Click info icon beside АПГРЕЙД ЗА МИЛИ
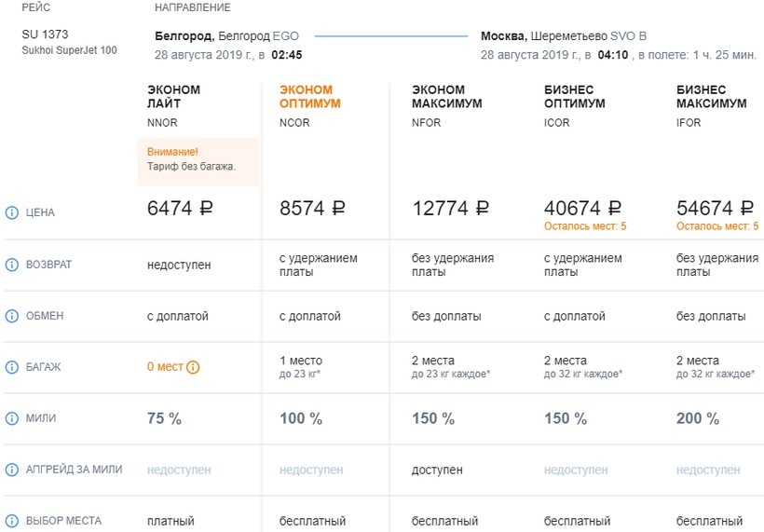This screenshot has height=532, width=764. (12, 470)
